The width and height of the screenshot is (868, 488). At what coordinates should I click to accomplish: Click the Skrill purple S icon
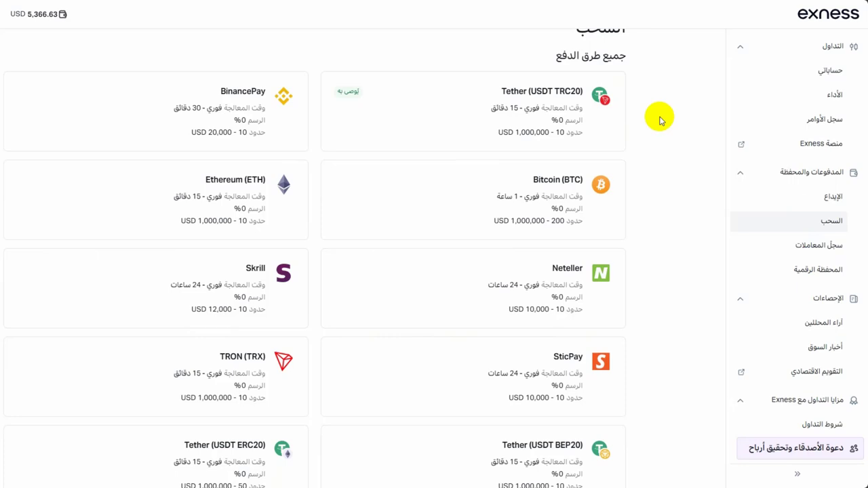(283, 272)
